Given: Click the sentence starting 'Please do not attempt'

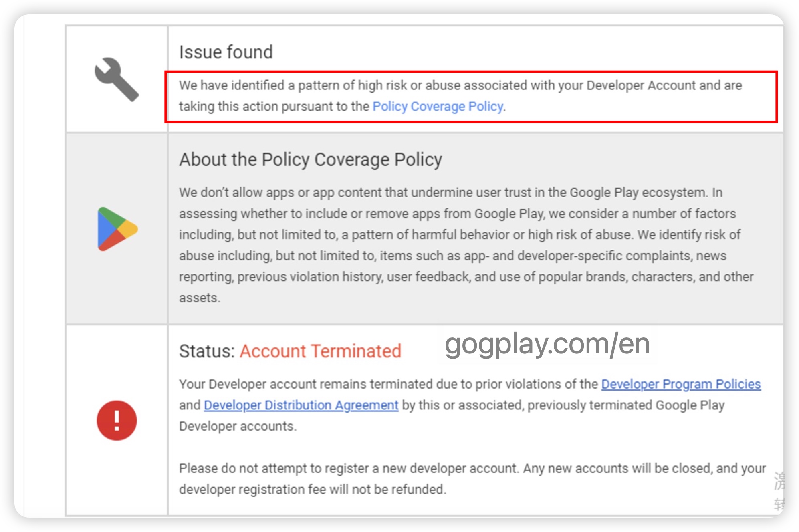Looking at the screenshot, I should tap(472, 479).
